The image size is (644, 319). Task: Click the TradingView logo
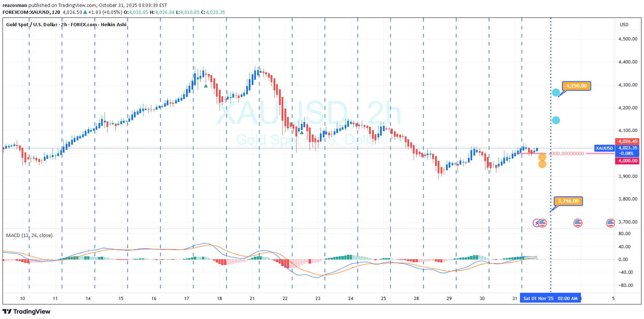[x=26, y=311]
